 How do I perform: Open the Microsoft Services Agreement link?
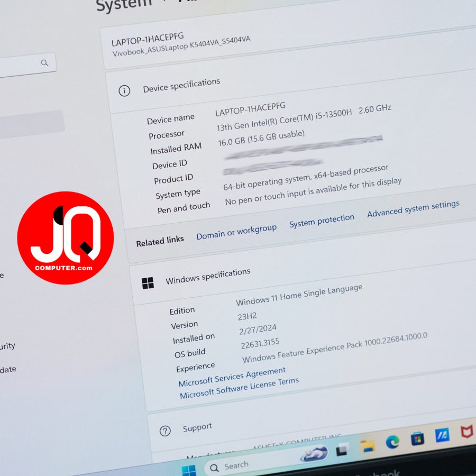point(232,377)
